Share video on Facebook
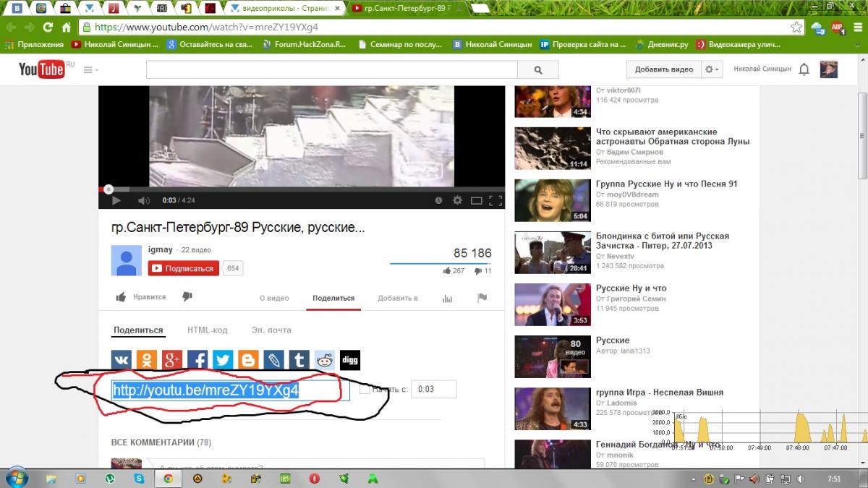 coord(197,360)
